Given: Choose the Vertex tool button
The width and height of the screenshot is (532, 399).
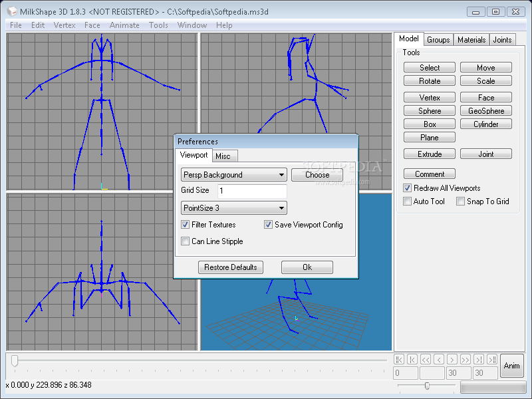Looking at the screenshot, I should [x=430, y=97].
